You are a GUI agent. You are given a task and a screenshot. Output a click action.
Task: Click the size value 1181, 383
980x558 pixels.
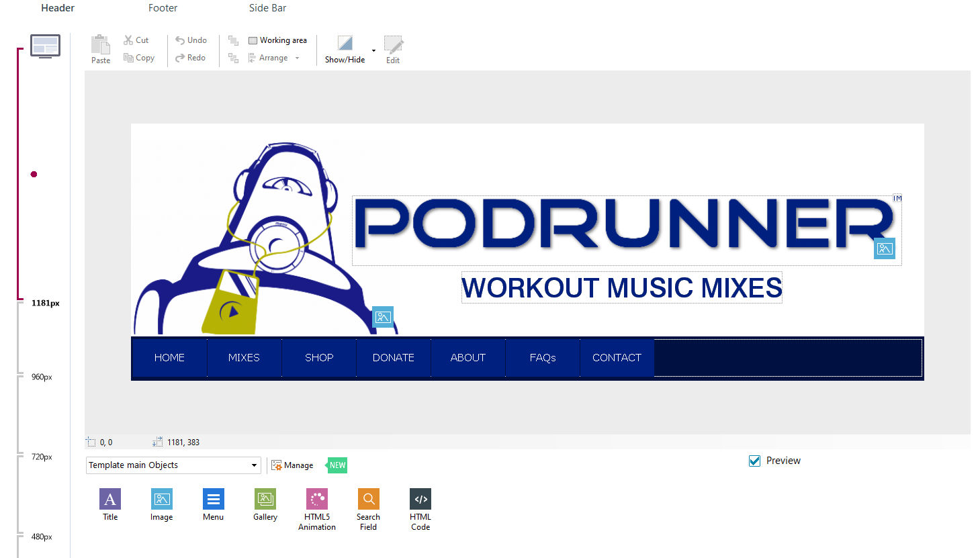183,443
